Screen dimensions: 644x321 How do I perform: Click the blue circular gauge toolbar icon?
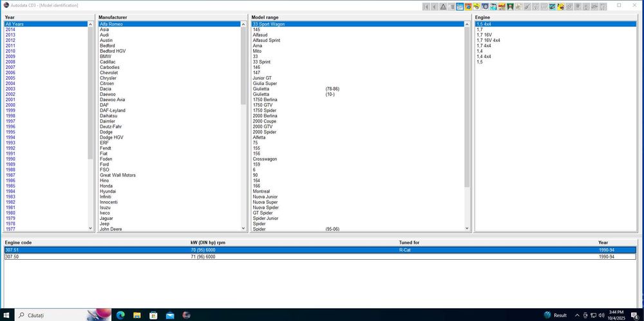coord(485,6)
